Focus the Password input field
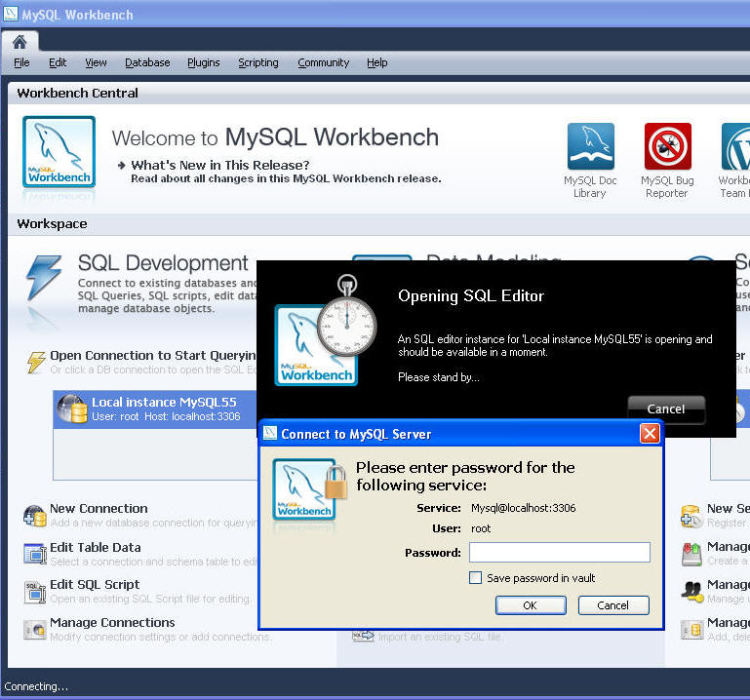 (x=559, y=552)
